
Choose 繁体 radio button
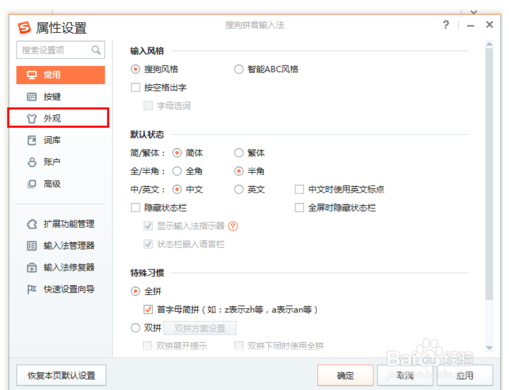tap(239, 153)
